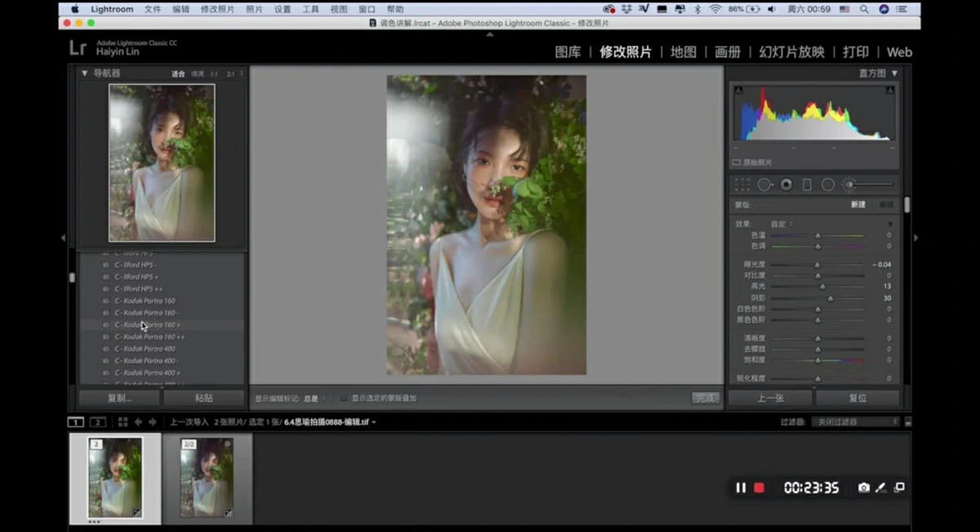The height and width of the screenshot is (532, 980).
Task: Switch to the 图库 Library module
Action: [568, 51]
